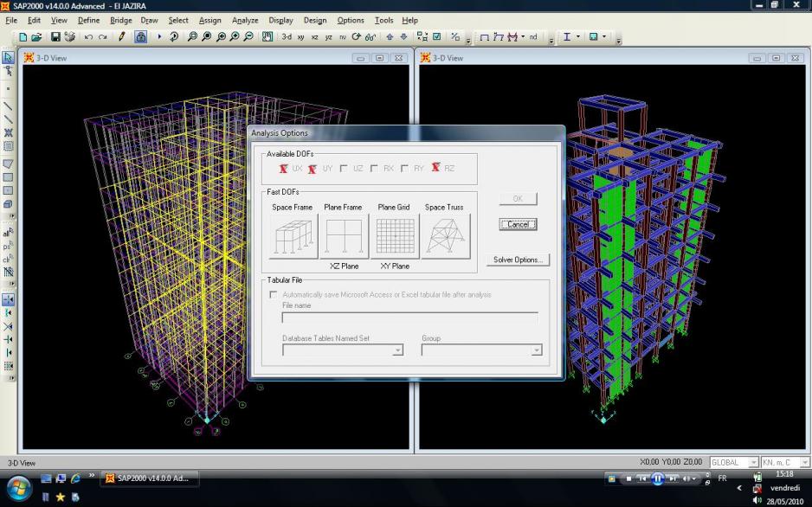The image size is (812, 507).
Task: Switch to xy plane view
Action: tap(301, 37)
